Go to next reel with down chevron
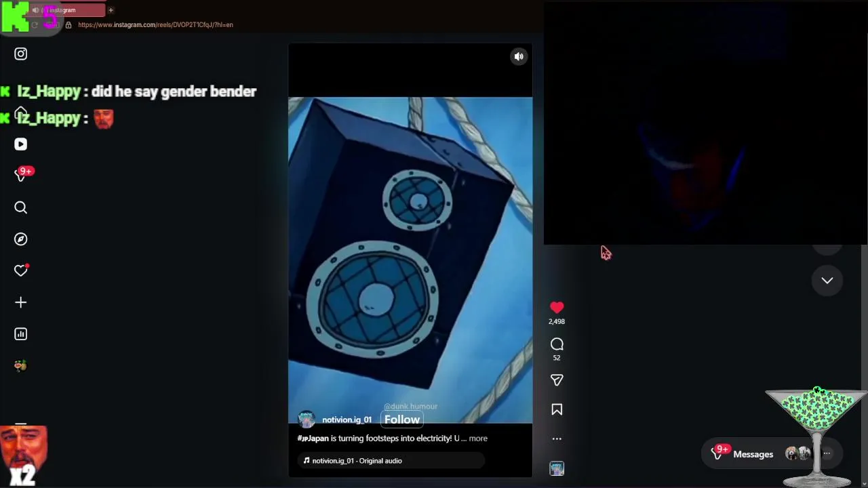The width and height of the screenshot is (868, 488). point(827,281)
